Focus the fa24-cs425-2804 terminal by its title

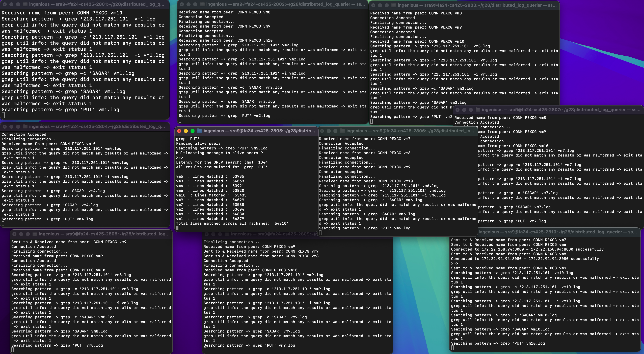pyautogui.click(x=97, y=126)
